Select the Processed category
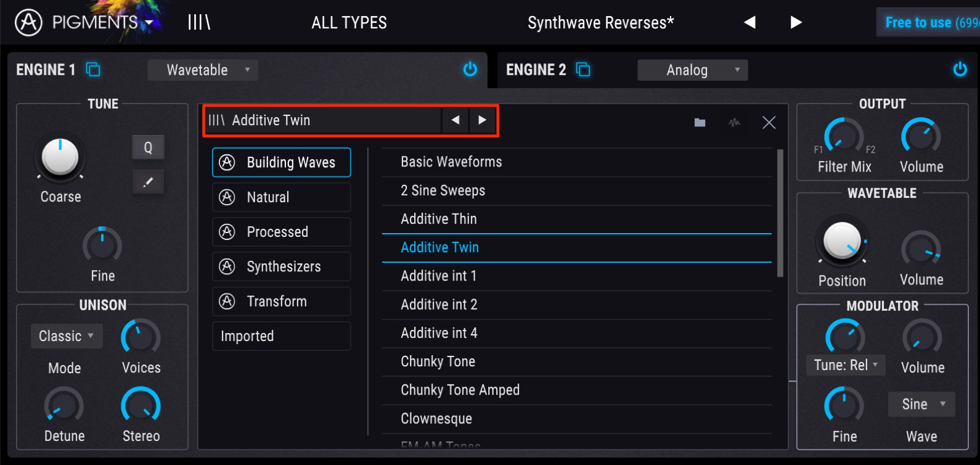980x465 pixels. tap(282, 232)
